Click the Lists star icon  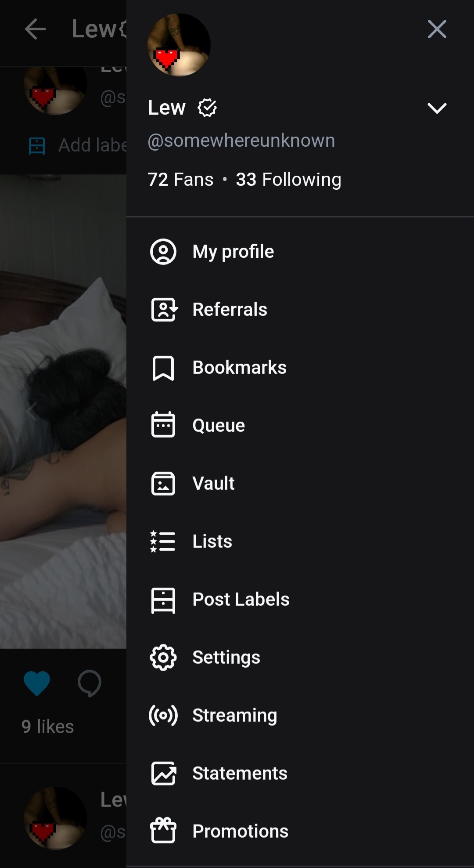point(163,541)
